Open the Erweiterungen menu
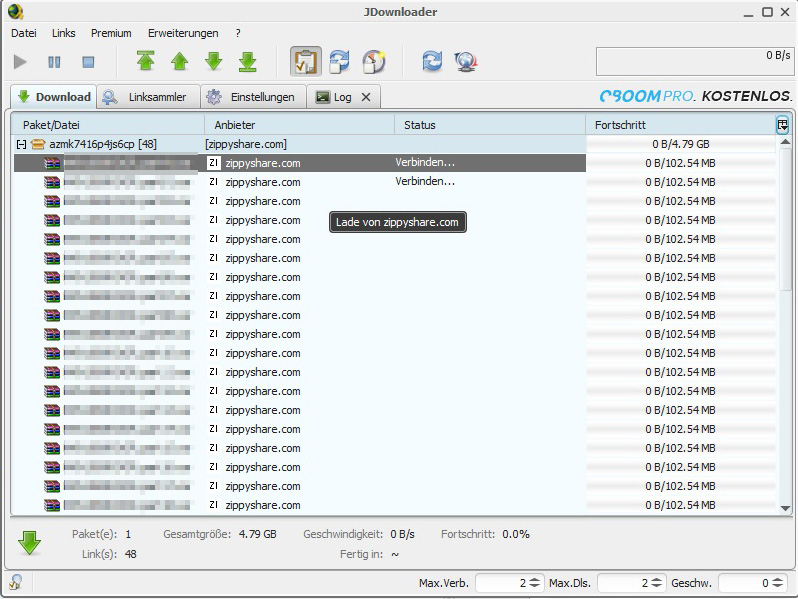798x599 pixels. pyautogui.click(x=183, y=33)
